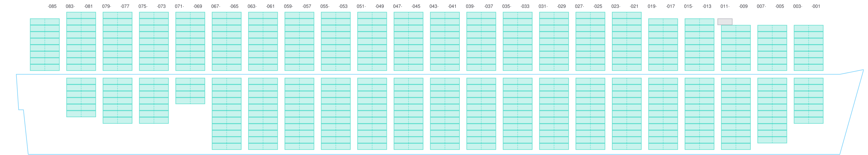Image resolution: width=868 pixels, height=155 pixels.
Task: Open the hold block under bays 079-077
Action: tap(117, 100)
